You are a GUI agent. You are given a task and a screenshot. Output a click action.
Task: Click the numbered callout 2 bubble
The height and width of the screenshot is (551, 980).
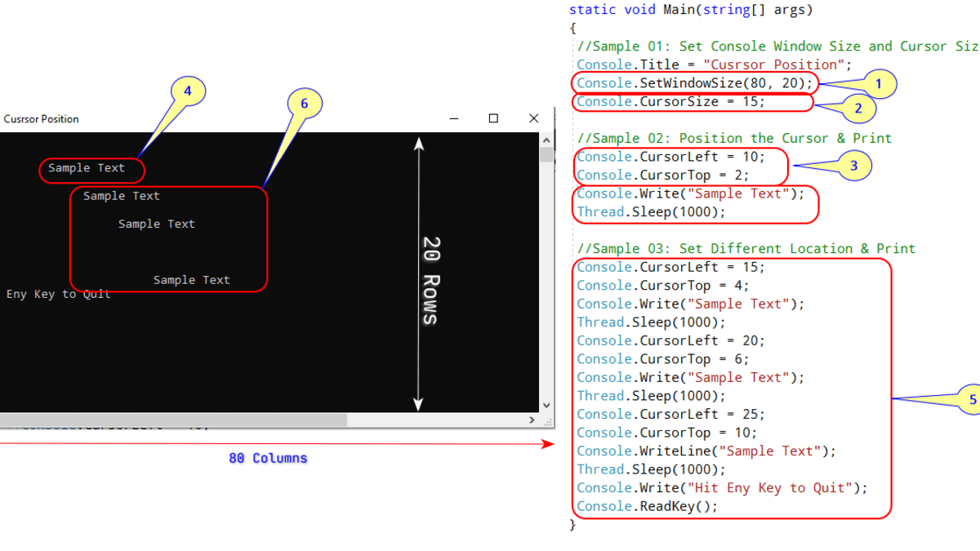[857, 108]
